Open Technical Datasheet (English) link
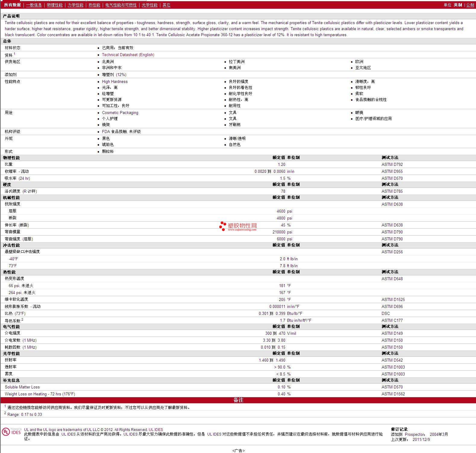The height and width of the screenshot is (453, 476). pyautogui.click(x=128, y=55)
